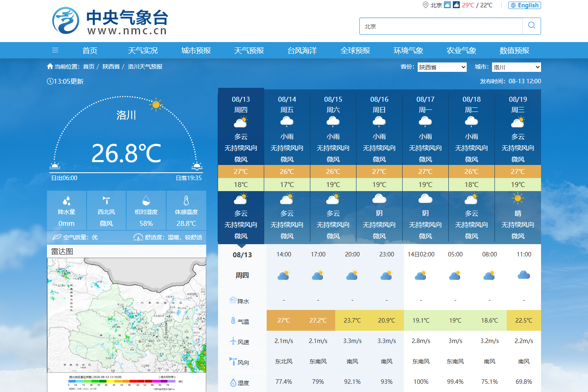Click the globe icon in English button
The height and width of the screenshot is (392, 588).
pos(513,5)
